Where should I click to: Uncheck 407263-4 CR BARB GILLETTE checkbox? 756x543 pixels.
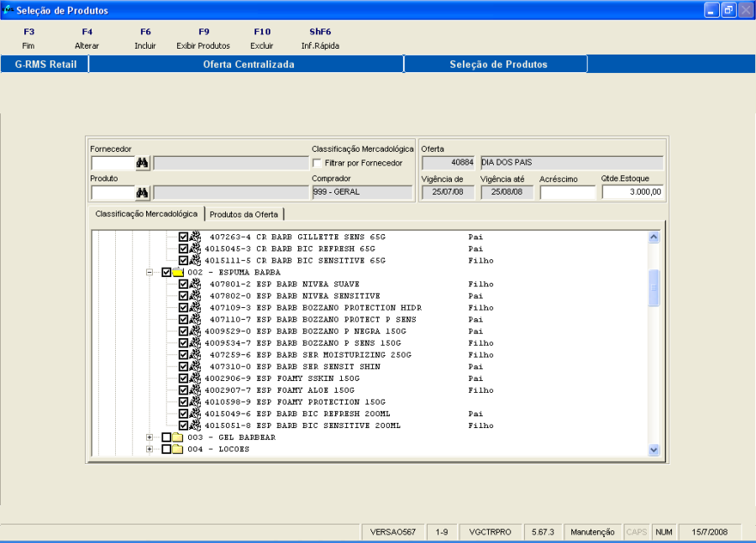pos(183,237)
